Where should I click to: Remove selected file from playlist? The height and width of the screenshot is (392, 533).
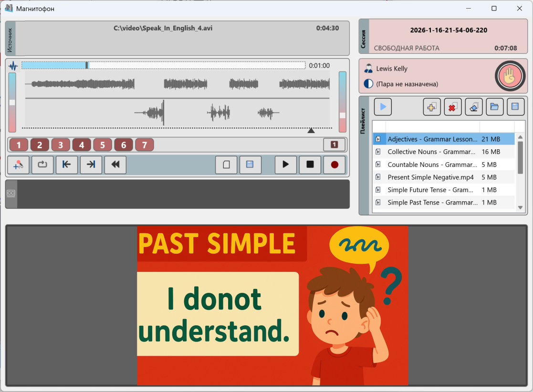453,107
